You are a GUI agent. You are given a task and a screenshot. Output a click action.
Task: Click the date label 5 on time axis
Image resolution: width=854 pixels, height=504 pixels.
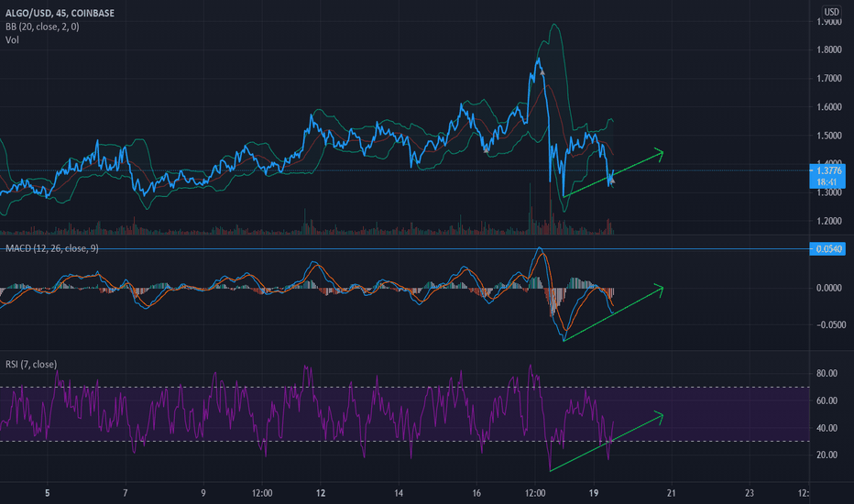coord(48,493)
